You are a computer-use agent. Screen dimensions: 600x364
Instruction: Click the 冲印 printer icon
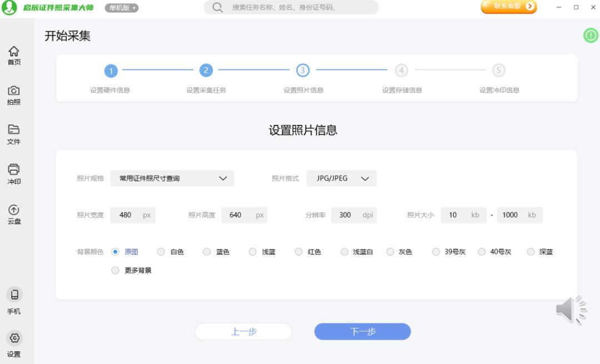coord(14,170)
